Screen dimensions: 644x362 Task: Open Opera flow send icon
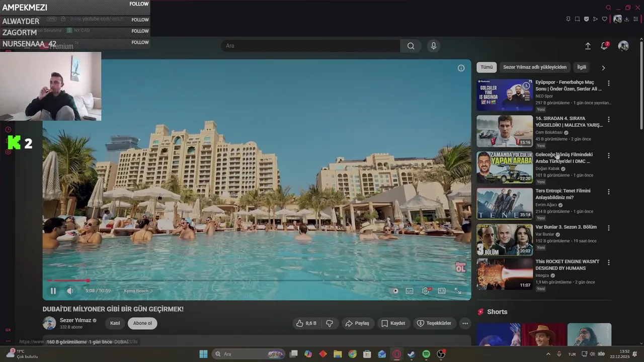click(595, 19)
